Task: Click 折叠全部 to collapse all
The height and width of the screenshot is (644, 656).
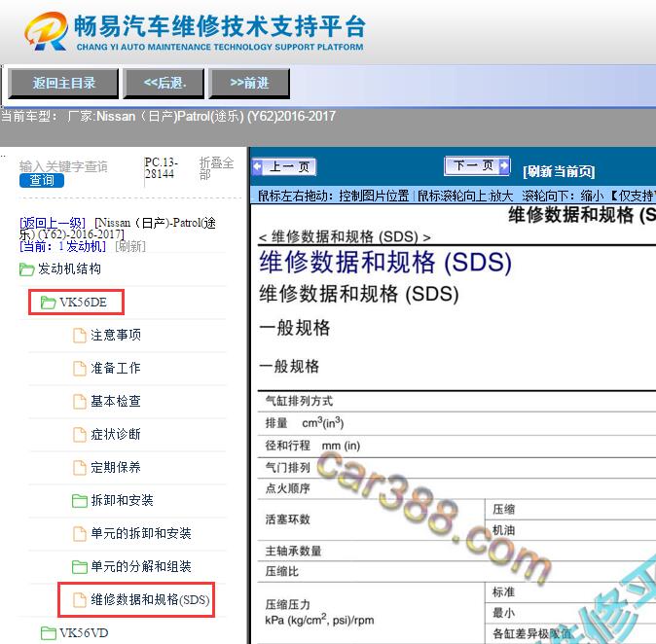Action: click(x=216, y=168)
